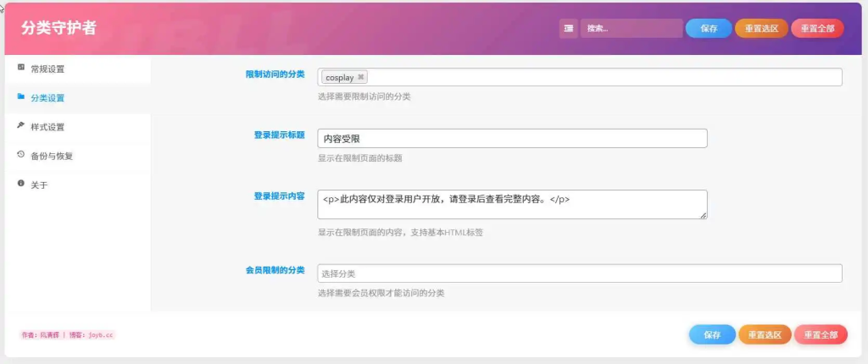Viewport: 868px width, 364px height.
Task: Remove the cosplay tag with its x icon
Action: click(x=360, y=77)
